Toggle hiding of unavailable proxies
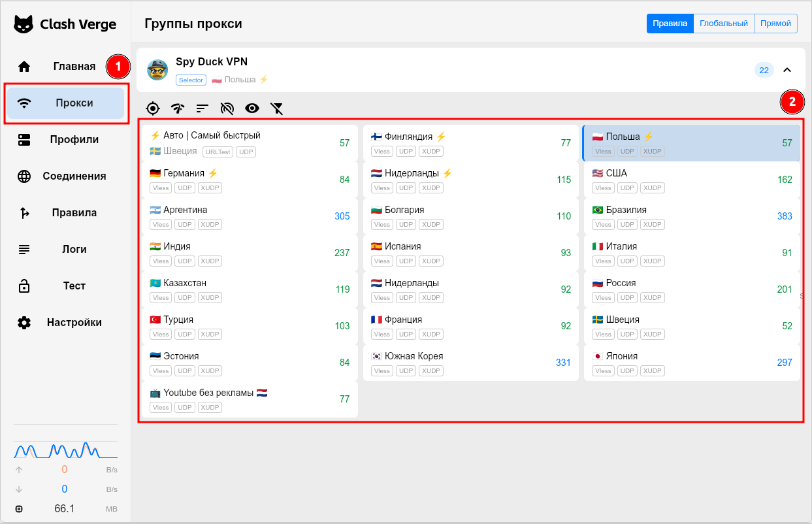 click(x=227, y=108)
